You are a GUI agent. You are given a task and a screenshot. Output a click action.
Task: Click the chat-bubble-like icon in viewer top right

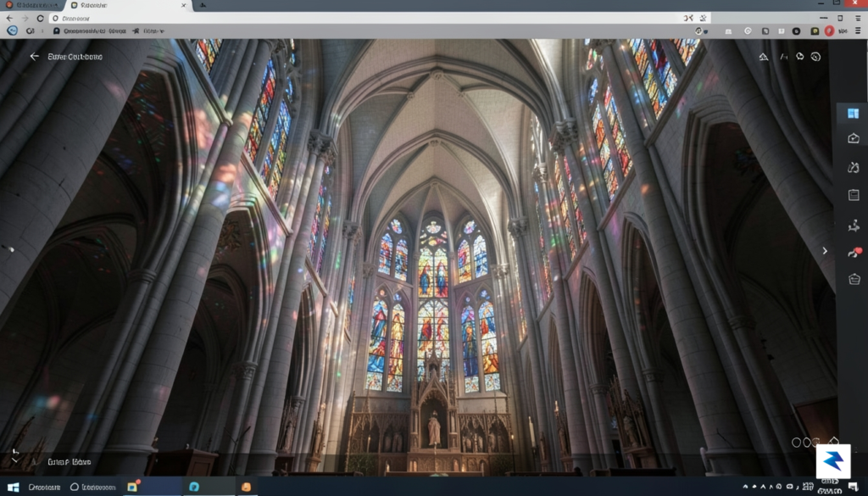pyautogui.click(x=800, y=57)
